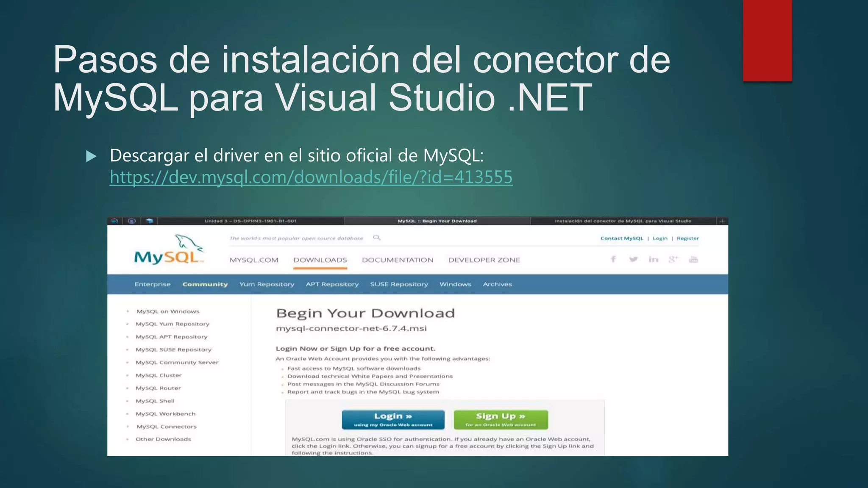
Task: Select Enterprise in the blue subnav
Action: (x=153, y=284)
